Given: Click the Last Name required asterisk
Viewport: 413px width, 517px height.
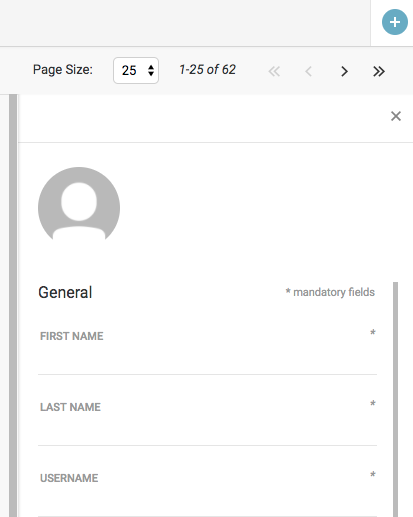Looking at the screenshot, I should click(373, 403).
